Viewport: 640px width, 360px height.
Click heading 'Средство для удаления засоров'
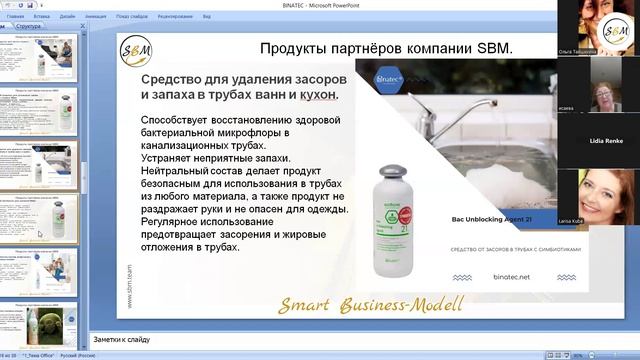244,79
